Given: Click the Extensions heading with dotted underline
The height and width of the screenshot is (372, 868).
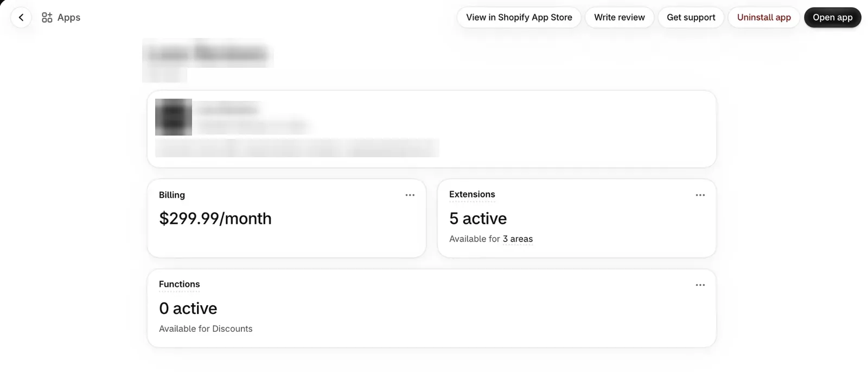Looking at the screenshot, I should tap(472, 195).
